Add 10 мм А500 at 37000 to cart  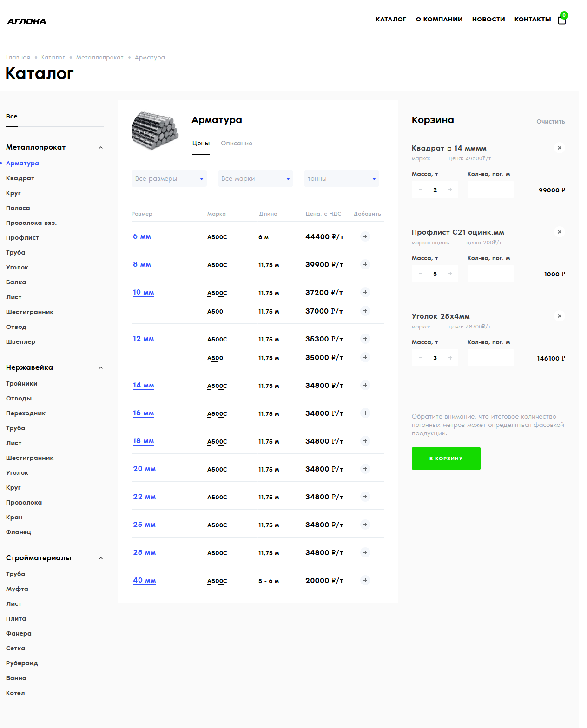pyautogui.click(x=365, y=311)
